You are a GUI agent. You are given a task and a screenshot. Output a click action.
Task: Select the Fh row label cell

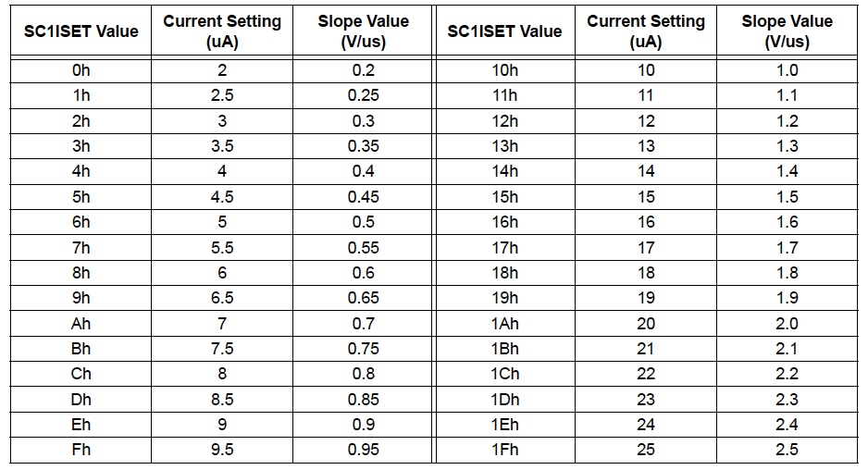point(81,451)
